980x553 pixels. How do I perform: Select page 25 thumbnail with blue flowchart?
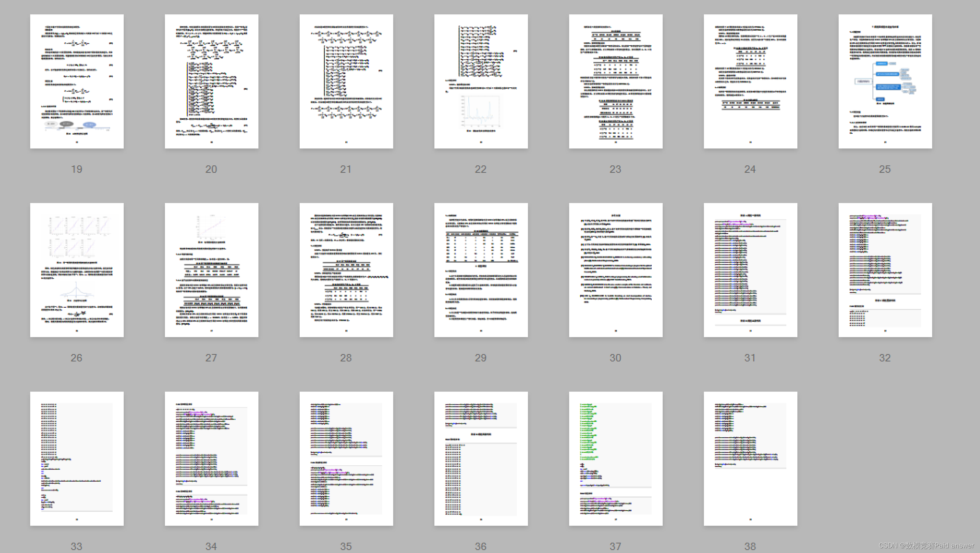click(x=885, y=81)
